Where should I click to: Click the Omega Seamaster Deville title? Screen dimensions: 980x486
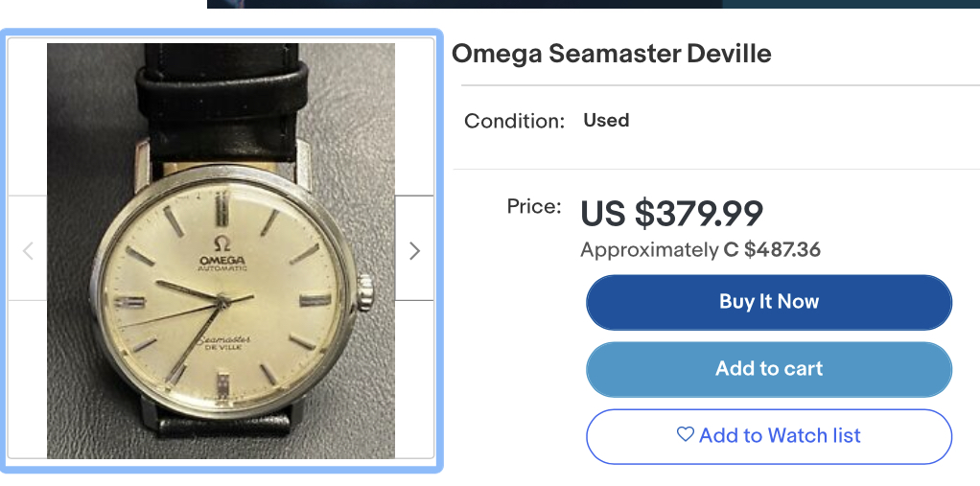click(611, 54)
